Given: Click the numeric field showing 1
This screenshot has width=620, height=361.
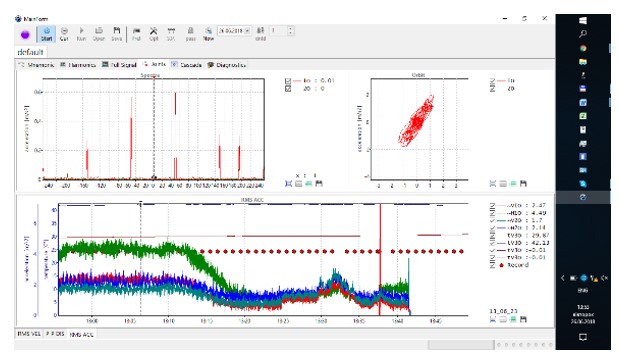Looking at the screenshot, I should click(279, 30).
